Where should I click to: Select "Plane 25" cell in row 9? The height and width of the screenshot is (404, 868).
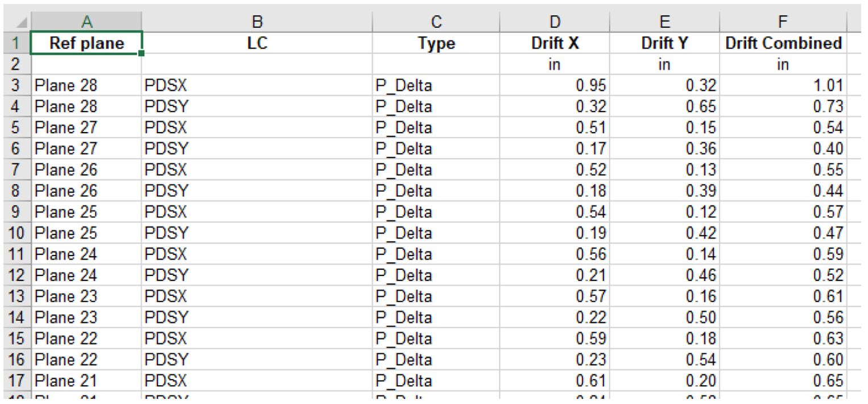point(86,212)
